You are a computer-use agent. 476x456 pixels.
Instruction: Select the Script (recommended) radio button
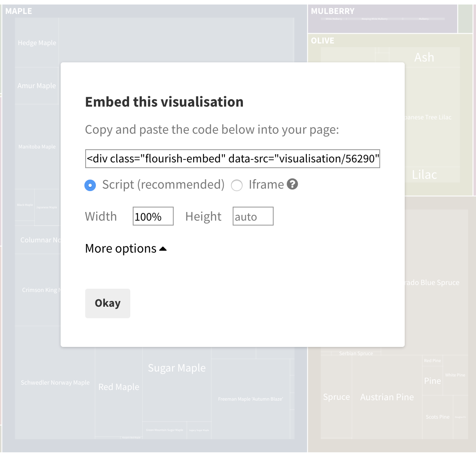pyautogui.click(x=90, y=185)
